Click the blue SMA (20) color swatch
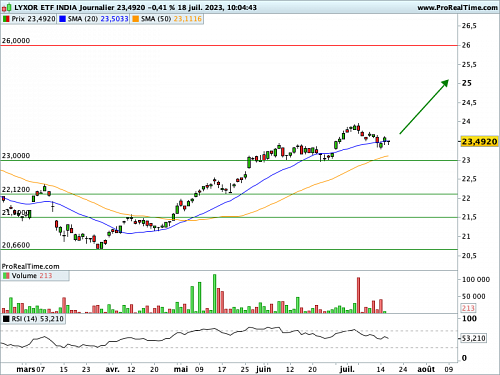Viewport: 500px width, 375px height. (x=62, y=19)
